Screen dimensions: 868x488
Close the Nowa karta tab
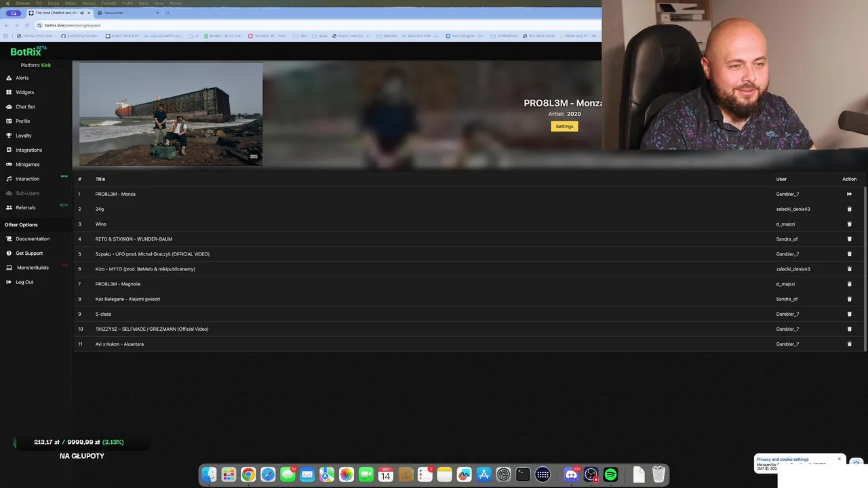click(157, 13)
